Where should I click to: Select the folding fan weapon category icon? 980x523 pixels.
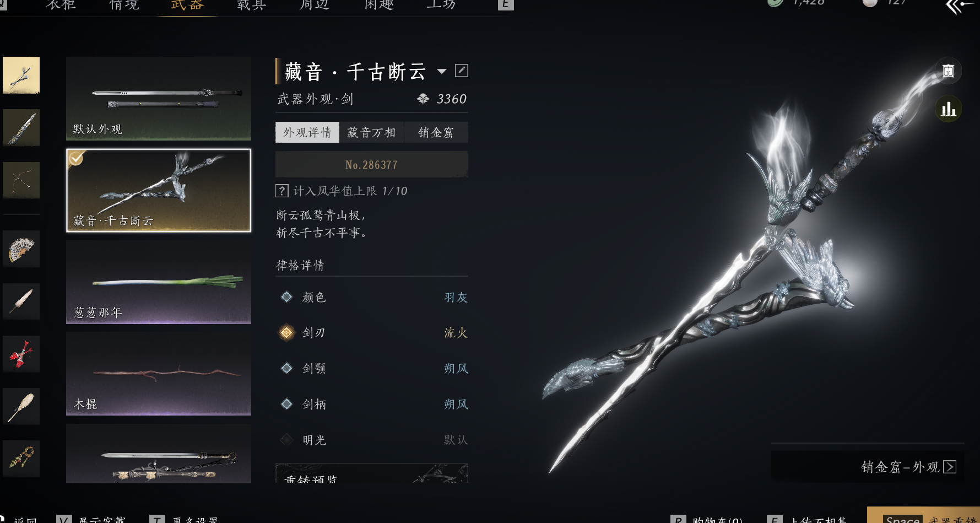pos(21,249)
